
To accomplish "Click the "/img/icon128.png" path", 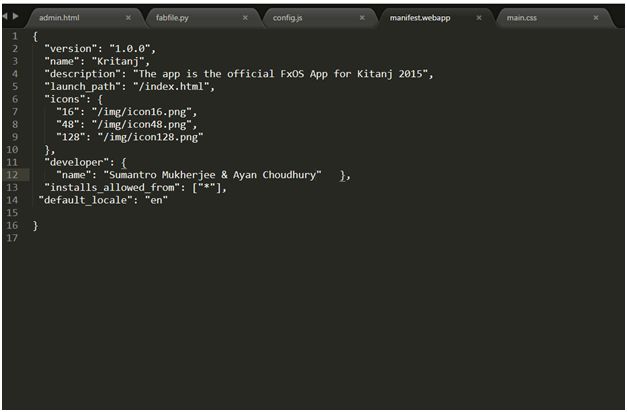I will [150, 137].
